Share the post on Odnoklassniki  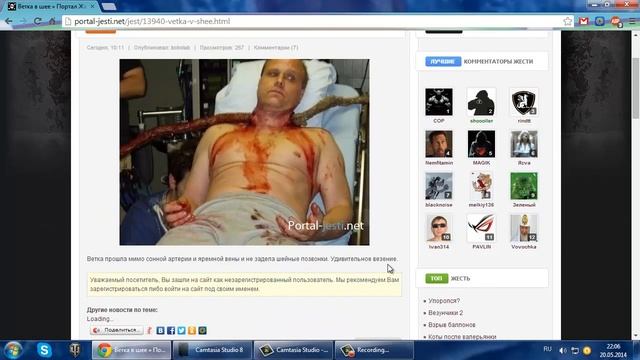pyautogui.click(x=192, y=330)
